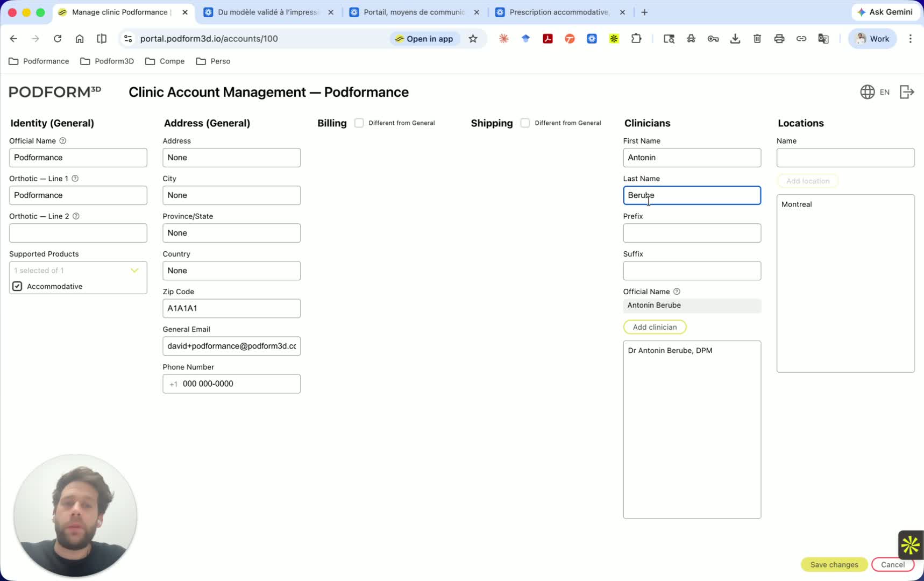
Task: Click Add clinician button
Action: (655, 327)
